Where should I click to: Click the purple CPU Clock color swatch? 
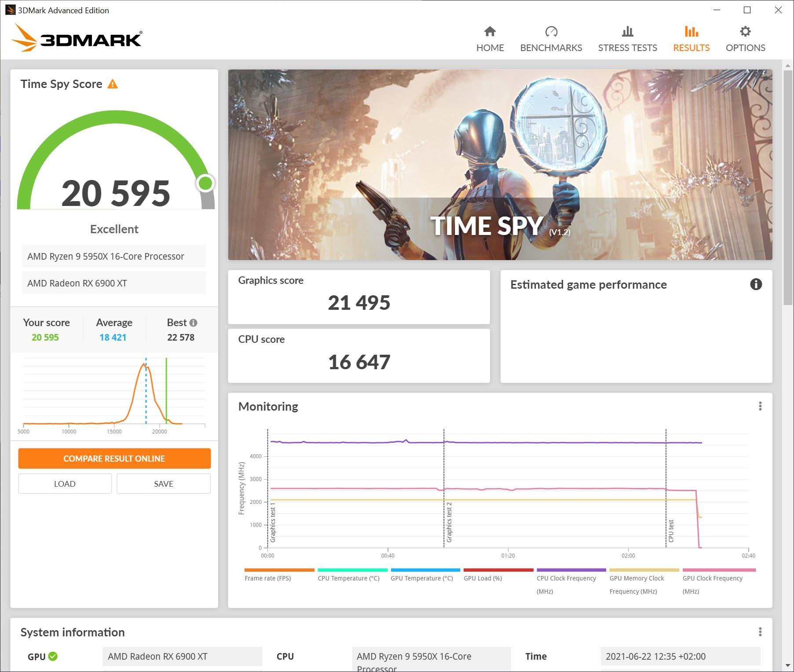pos(571,570)
